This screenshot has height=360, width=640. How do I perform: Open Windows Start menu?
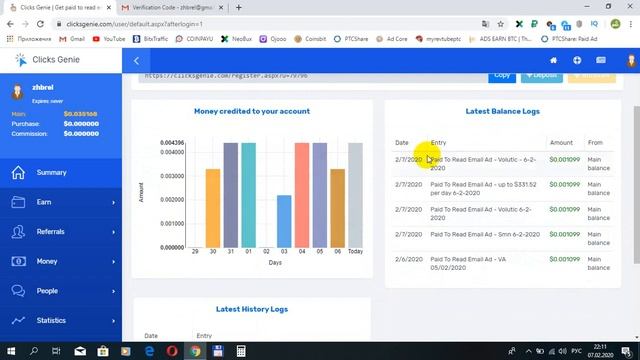coord(11,351)
